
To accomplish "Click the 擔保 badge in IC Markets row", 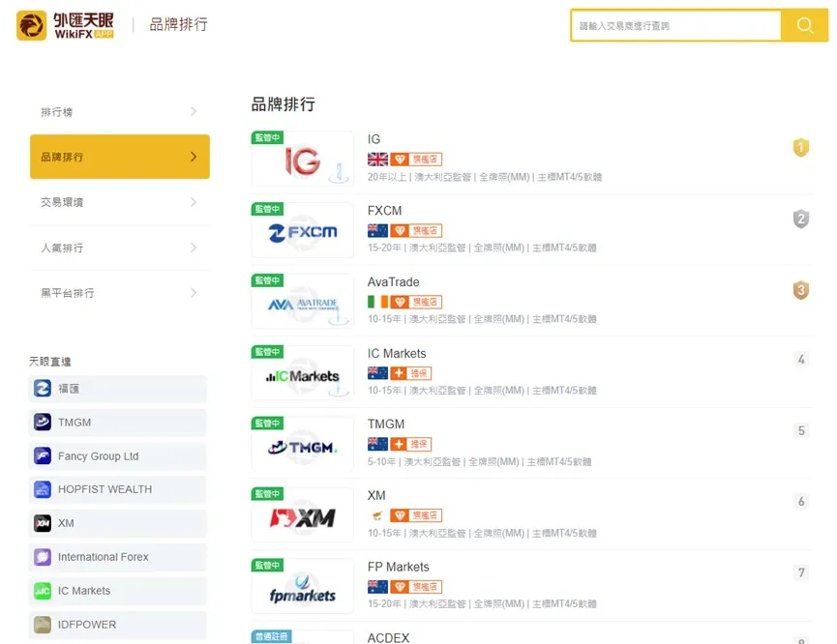I will (x=411, y=373).
